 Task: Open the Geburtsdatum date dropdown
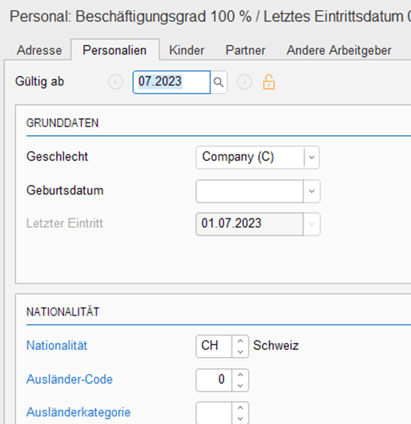(x=311, y=191)
